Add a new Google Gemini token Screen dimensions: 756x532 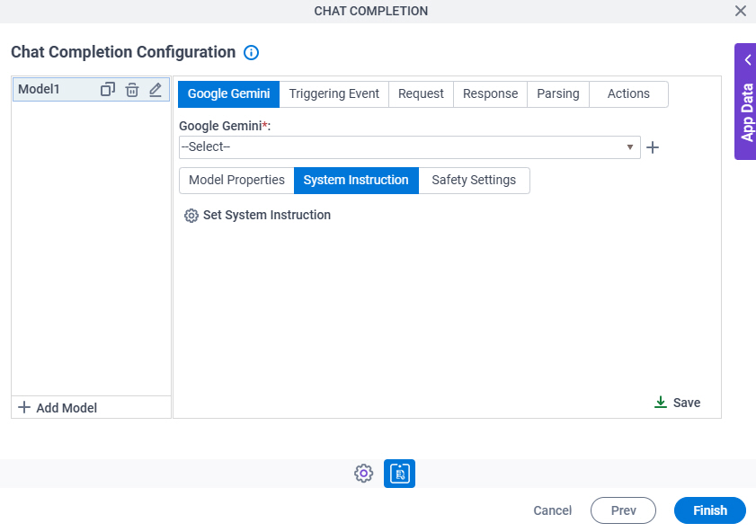click(x=653, y=147)
